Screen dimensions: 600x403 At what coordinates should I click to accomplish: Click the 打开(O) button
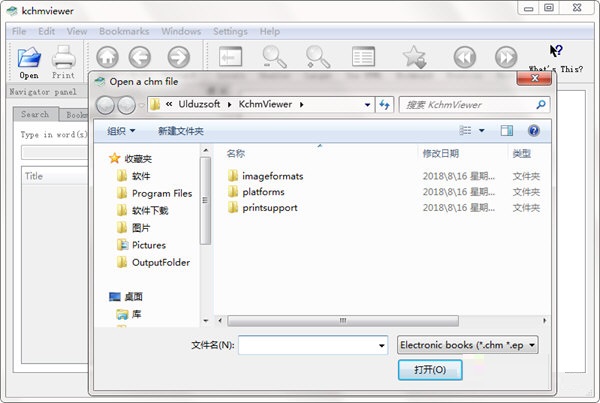coord(430,370)
